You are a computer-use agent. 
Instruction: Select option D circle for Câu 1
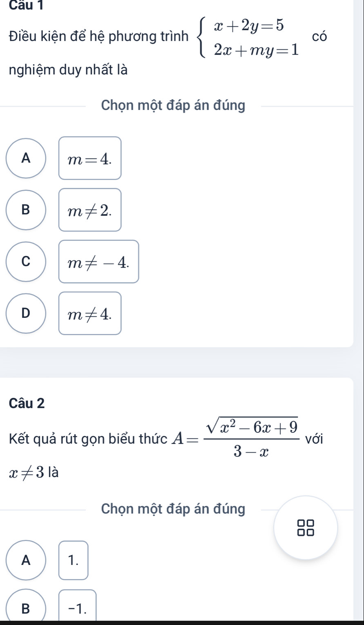point(26,313)
